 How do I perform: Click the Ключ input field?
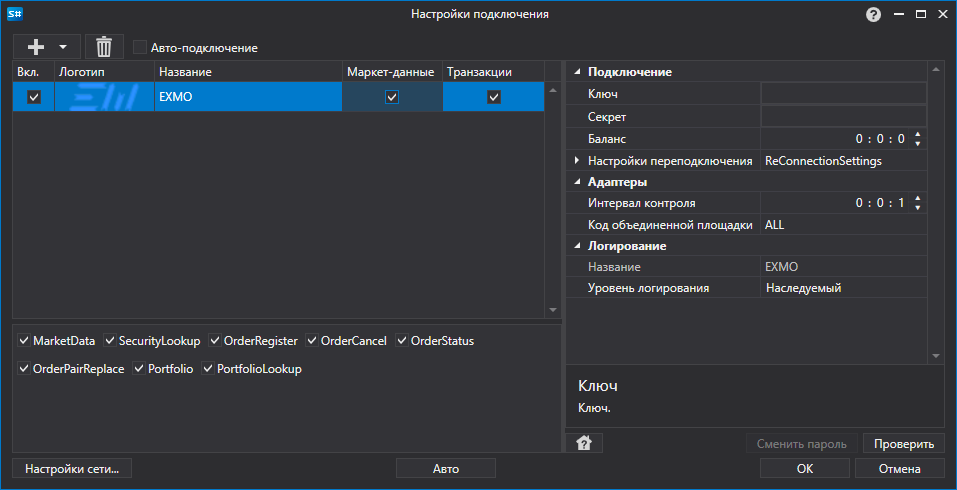(843, 93)
